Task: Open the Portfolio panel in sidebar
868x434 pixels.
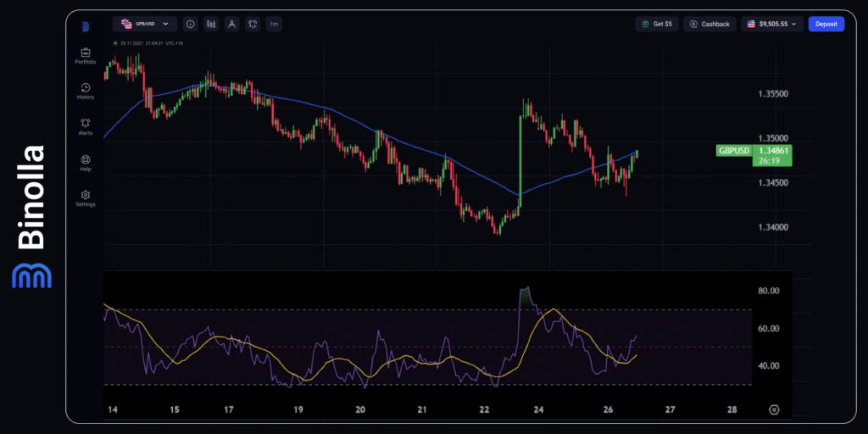Action: coord(85,56)
